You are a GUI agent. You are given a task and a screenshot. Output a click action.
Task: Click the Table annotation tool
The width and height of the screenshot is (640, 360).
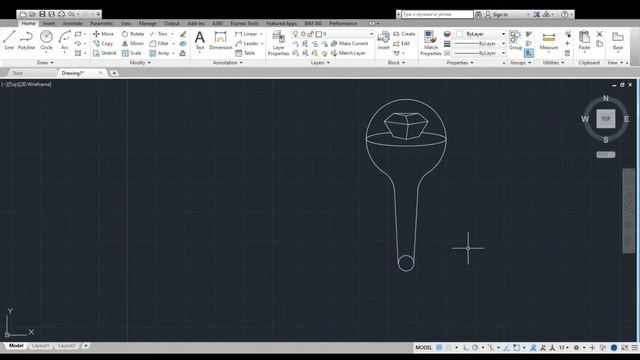tap(245, 53)
